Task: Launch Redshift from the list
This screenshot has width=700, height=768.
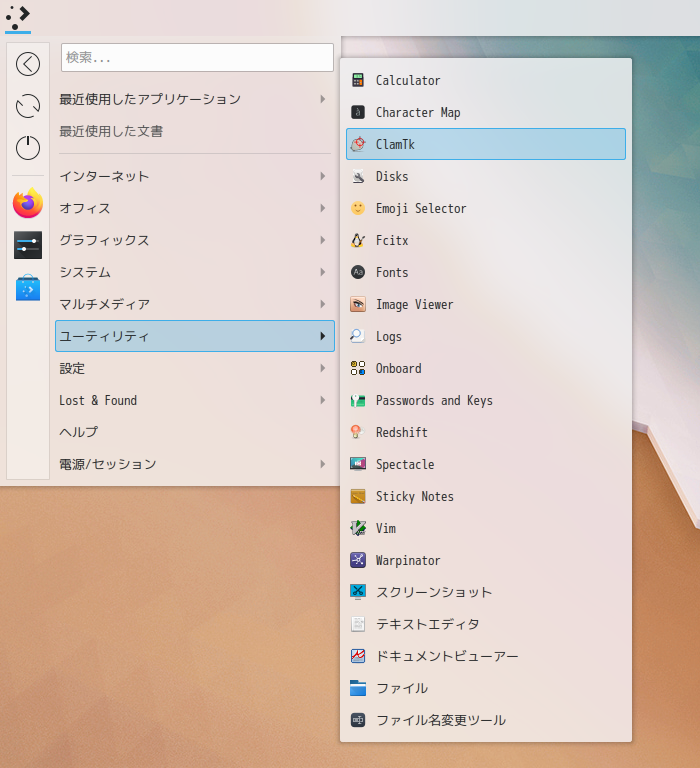Action: 486,432
